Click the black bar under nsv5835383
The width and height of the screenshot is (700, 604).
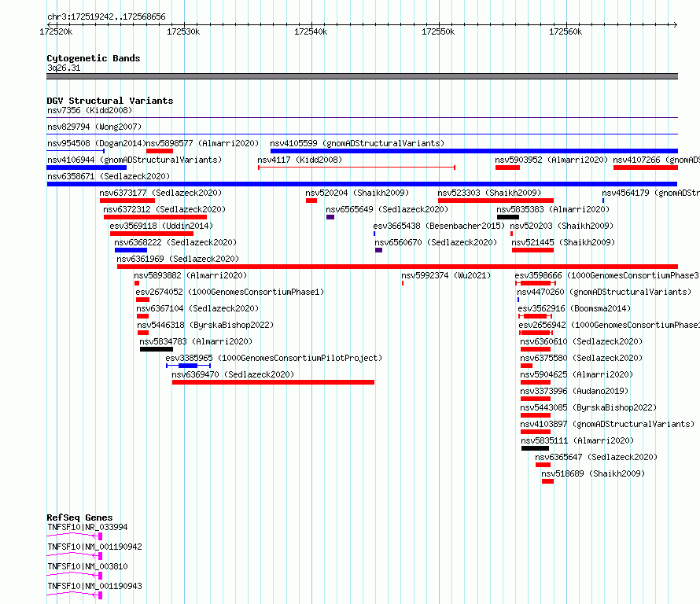pos(508,217)
